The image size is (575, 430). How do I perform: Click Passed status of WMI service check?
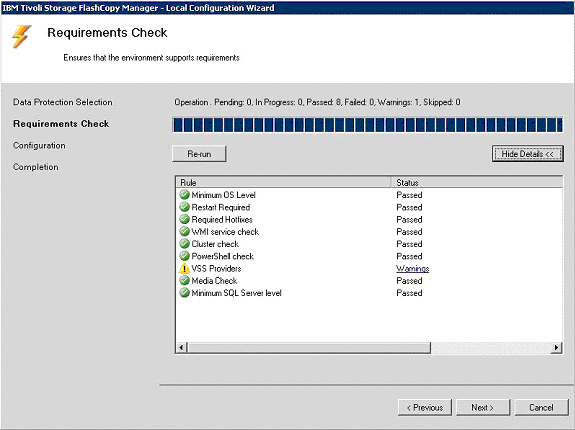[409, 232]
